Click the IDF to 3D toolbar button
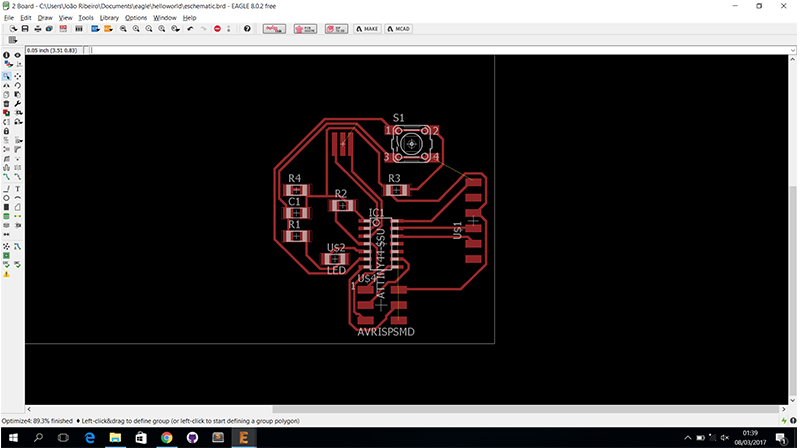 click(x=336, y=29)
